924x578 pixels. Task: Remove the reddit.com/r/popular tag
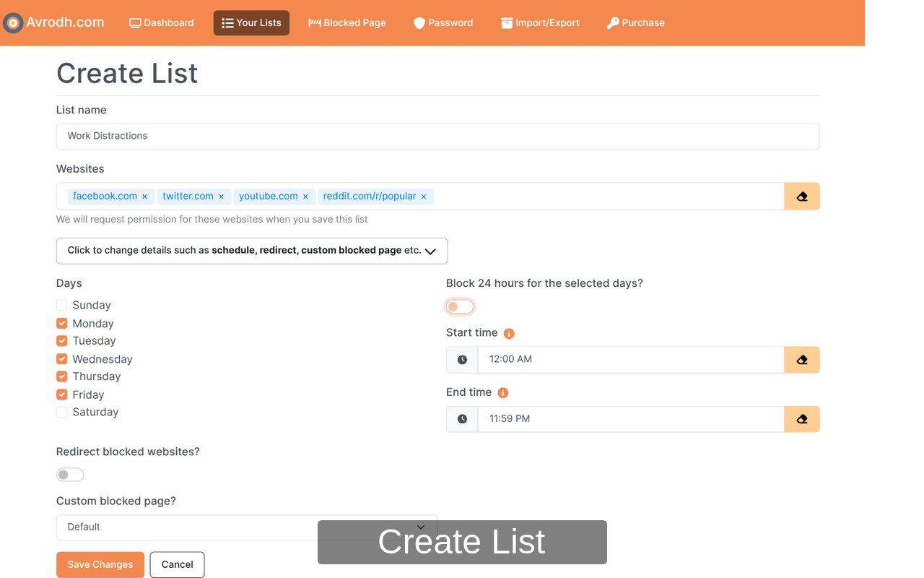(424, 197)
